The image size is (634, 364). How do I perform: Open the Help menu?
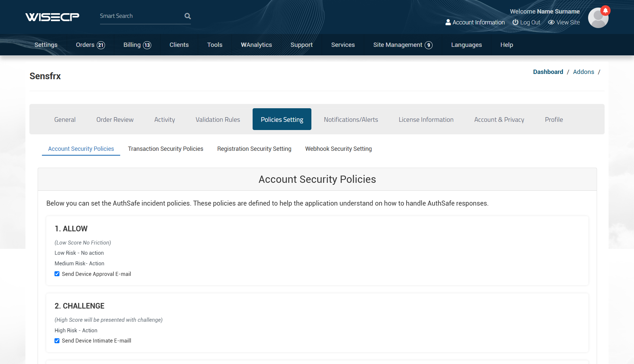(x=507, y=45)
